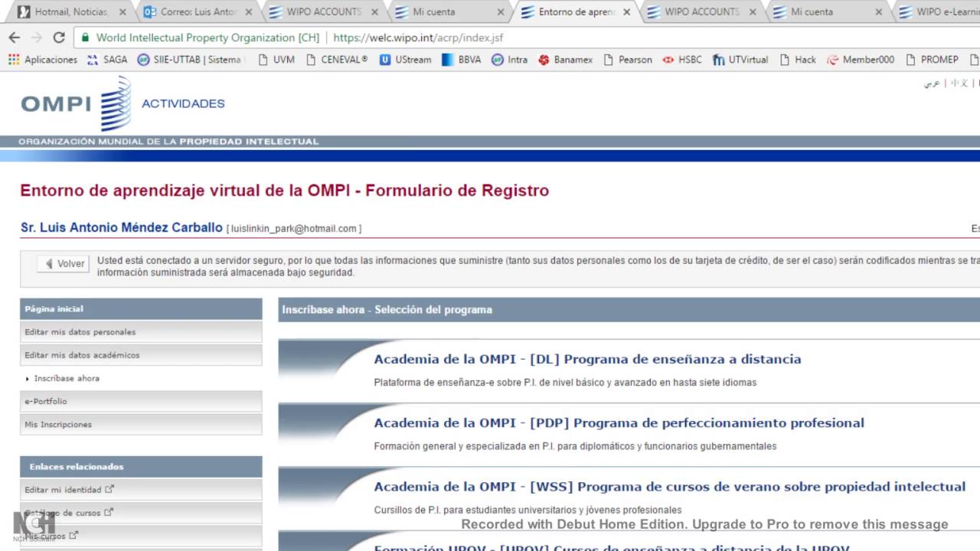Open the UTVirtual bookmark
This screenshot has height=551, width=980.
[740, 60]
